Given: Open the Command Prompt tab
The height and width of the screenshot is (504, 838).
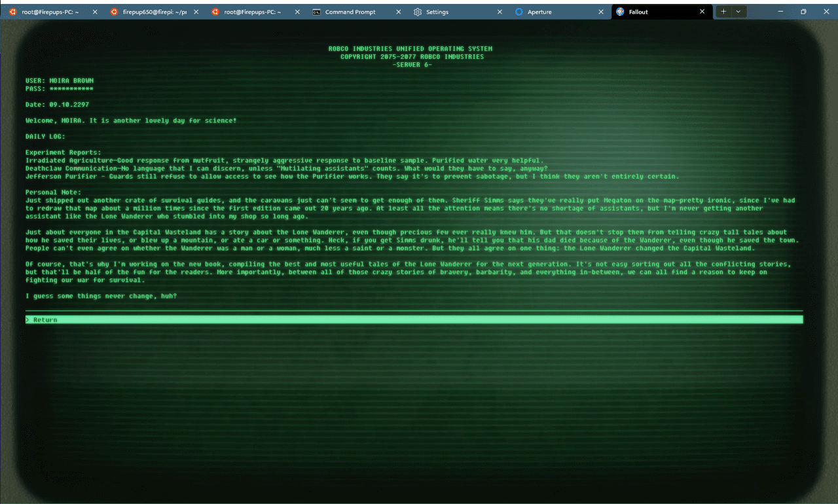Looking at the screenshot, I should (x=354, y=12).
